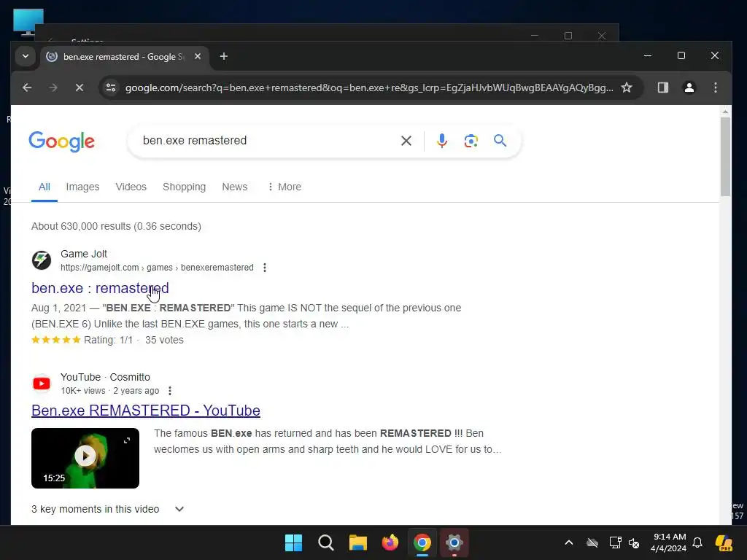Click the Chrome taskbar icon
The height and width of the screenshot is (560, 747).
click(422, 542)
